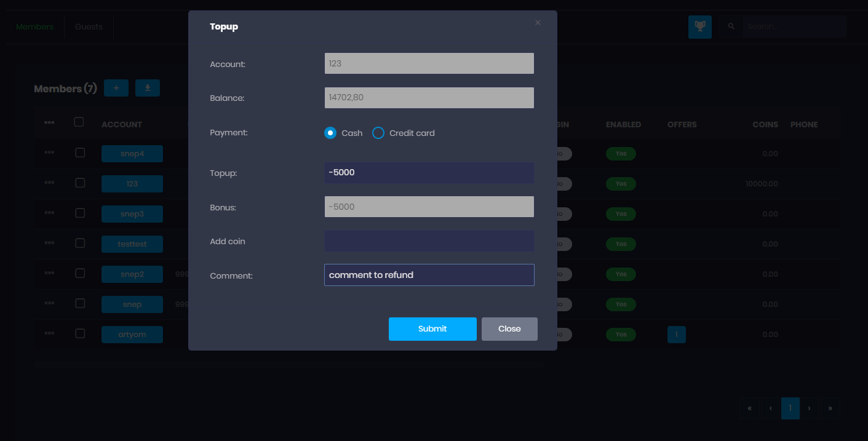The height and width of the screenshot is (441, 868).
Task: Select Credit card payment option
Action: point(378,133)
